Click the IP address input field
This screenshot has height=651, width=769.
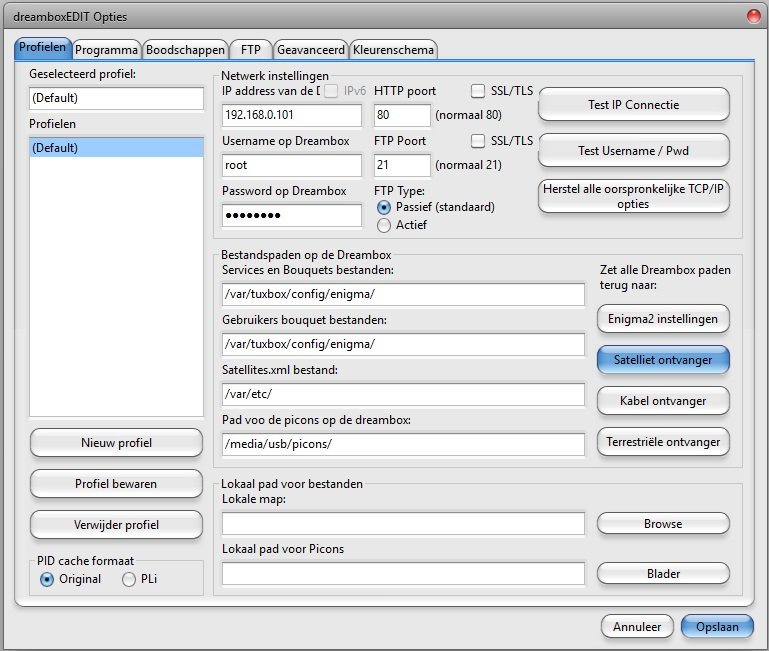291,115
